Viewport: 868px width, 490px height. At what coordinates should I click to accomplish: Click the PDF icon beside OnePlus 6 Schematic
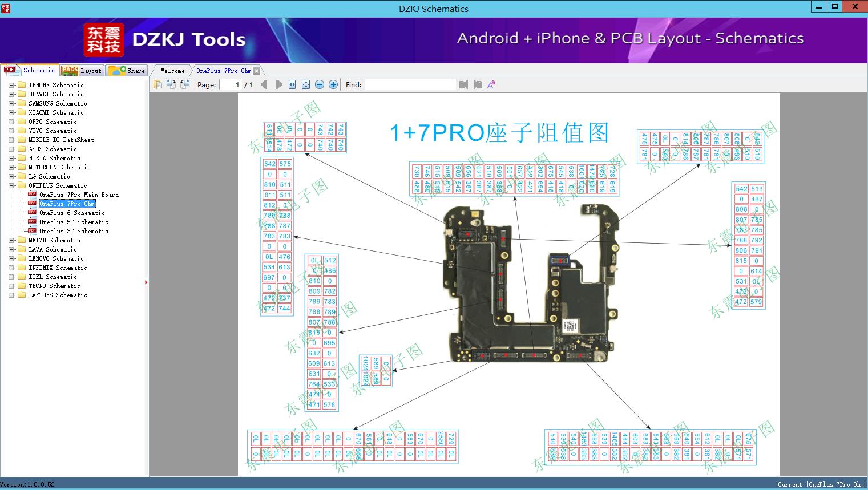[x=32, y=213]
